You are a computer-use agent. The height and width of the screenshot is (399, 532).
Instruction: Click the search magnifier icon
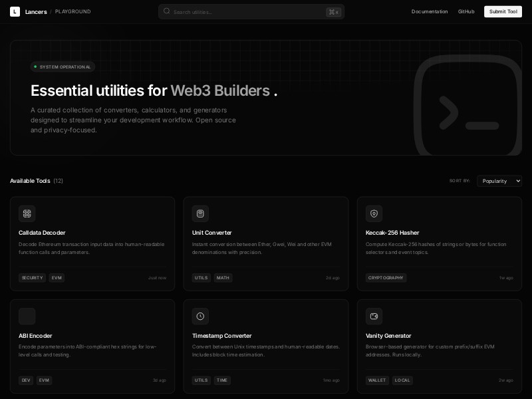(x=167, y=11)
